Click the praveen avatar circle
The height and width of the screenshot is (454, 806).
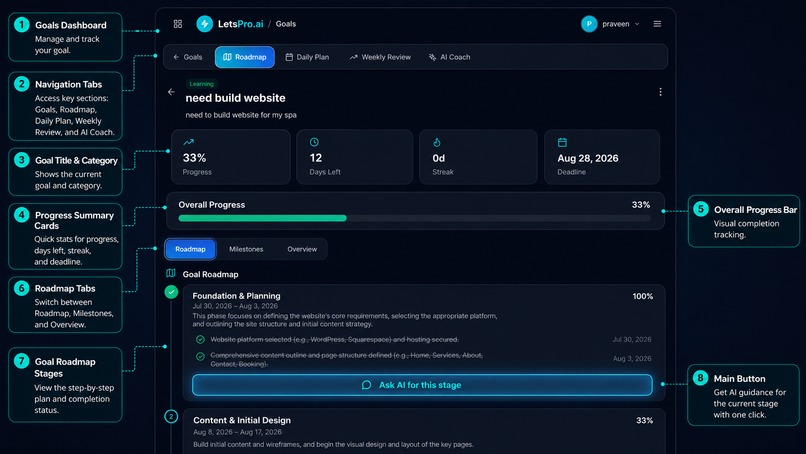pos(589,24)
